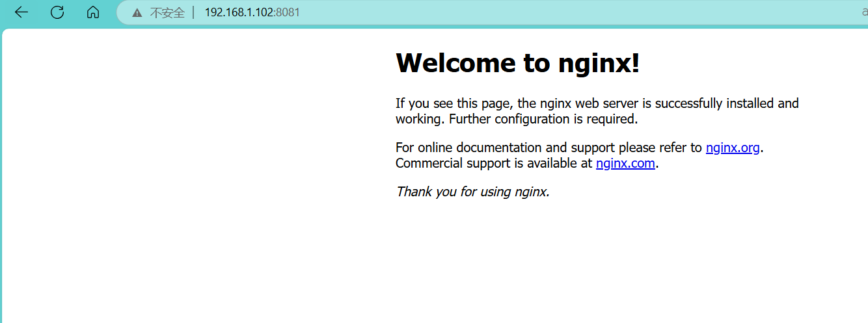The image size is (868, 323).
Task: Open the browser home page icon
Action: click(93, 12)
